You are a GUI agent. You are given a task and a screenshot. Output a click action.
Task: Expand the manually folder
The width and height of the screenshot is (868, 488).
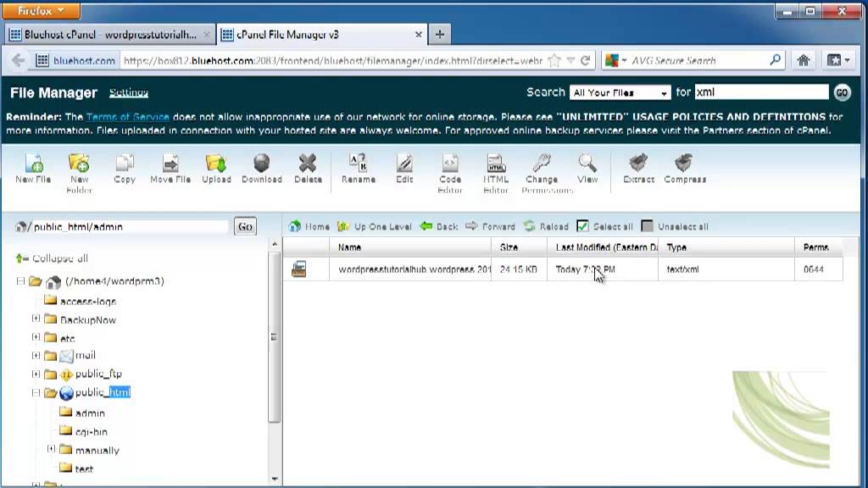pos(51,449)
